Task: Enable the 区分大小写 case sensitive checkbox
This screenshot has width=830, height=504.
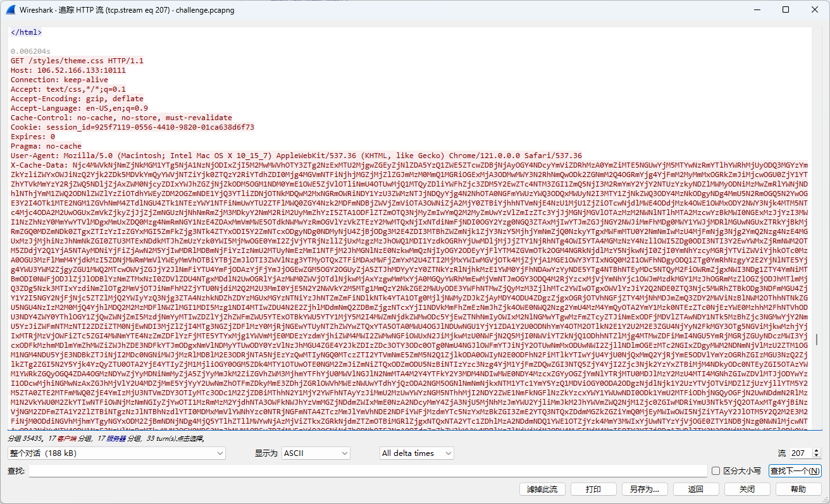Action: [715, 470]
